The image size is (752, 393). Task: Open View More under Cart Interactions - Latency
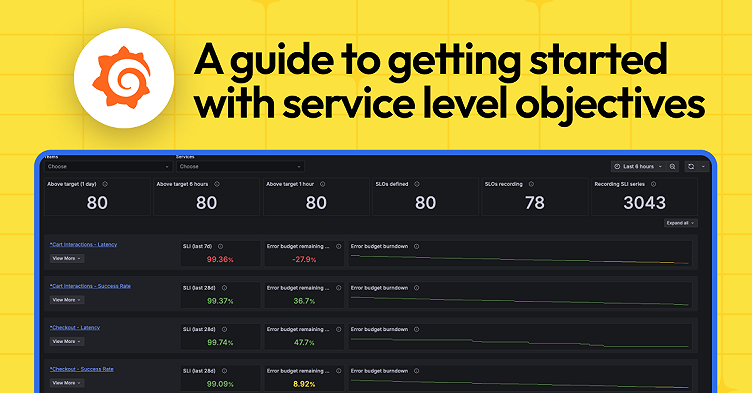67,258
